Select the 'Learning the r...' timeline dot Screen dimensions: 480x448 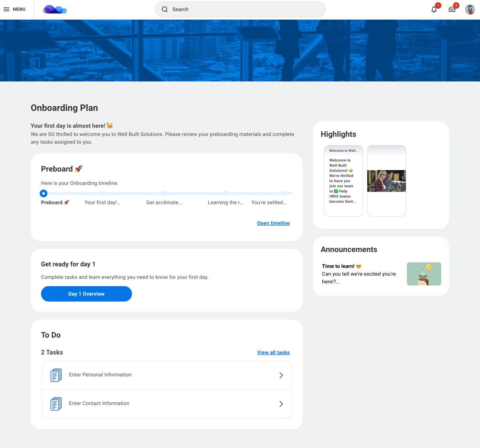tap(226, 193)
